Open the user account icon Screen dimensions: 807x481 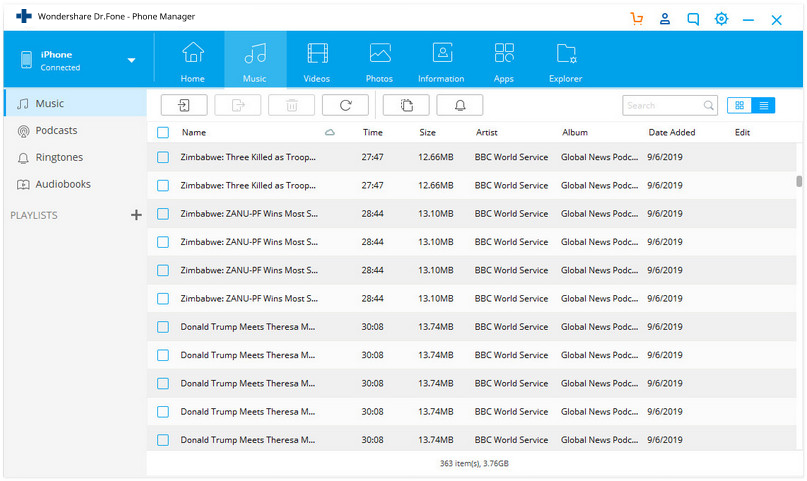[x=665, y=18]
